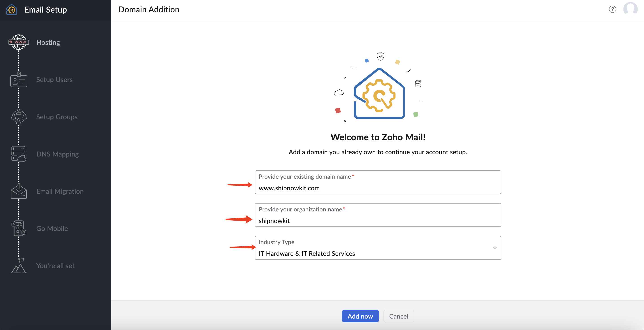Click the Cancel button
Viewport: 644px width, 330px height.
pyautogui.click(x=398, y=316)
